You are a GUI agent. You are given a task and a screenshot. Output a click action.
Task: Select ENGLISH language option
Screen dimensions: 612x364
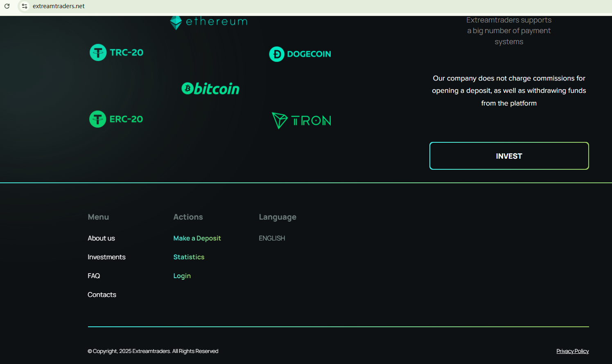[x=272, y=238]
